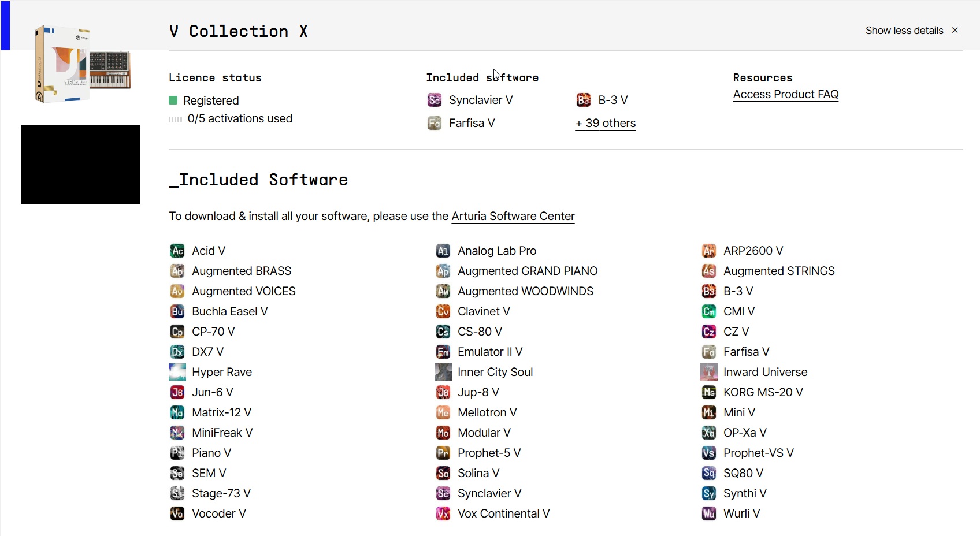Click the Synthi V icon

coord(709,493)
